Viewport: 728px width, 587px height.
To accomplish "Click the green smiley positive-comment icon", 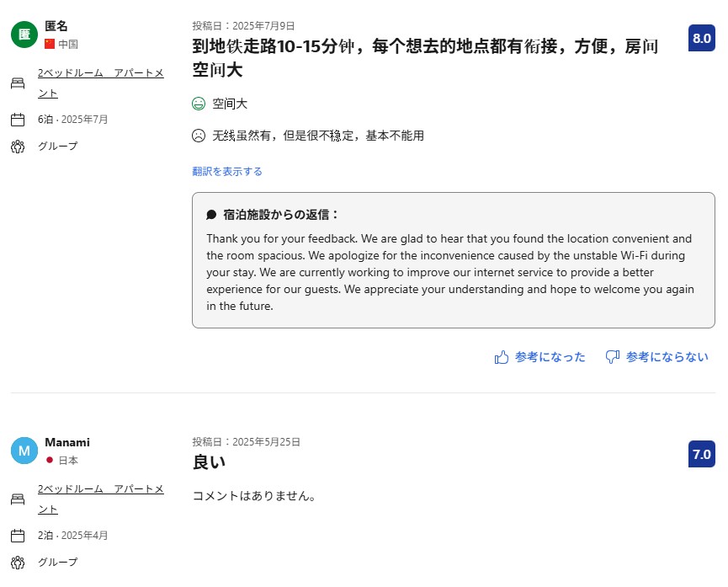I will [199, 104].
